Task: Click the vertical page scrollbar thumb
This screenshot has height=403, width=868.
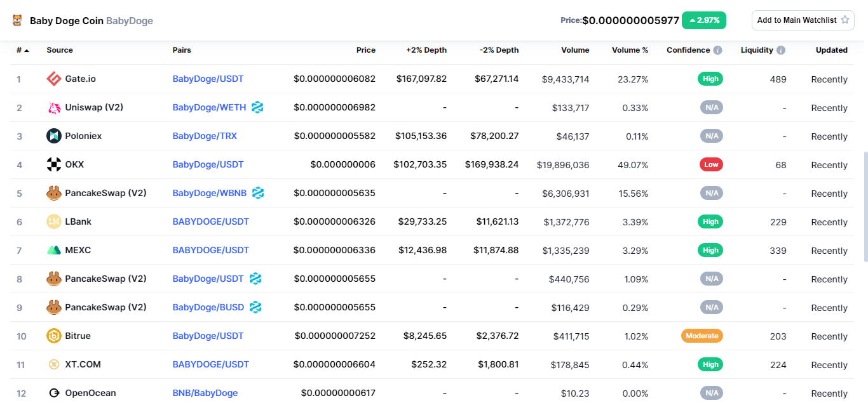Action: (865, 206)
